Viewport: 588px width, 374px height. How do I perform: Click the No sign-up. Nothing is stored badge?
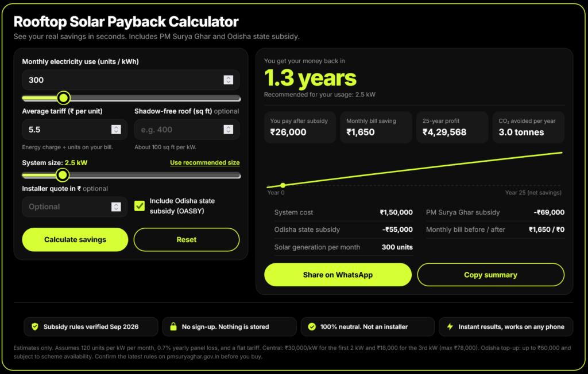[x=229, y=327]
